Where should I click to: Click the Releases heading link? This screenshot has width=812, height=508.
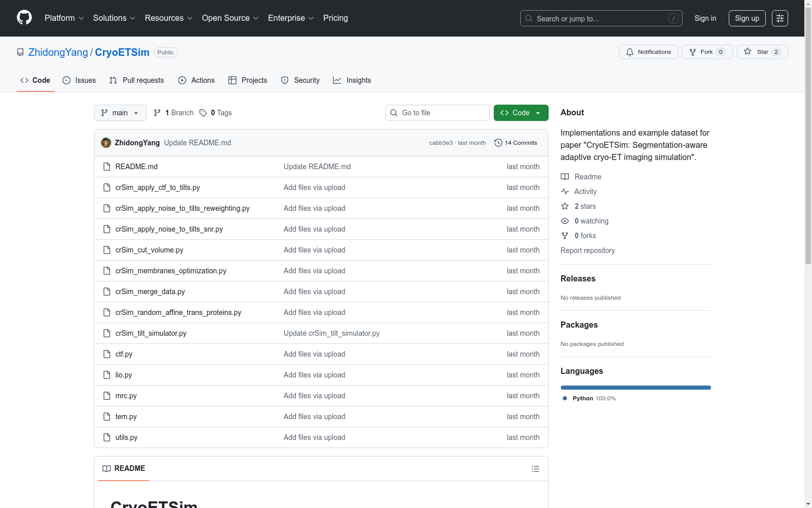(578, 278)
